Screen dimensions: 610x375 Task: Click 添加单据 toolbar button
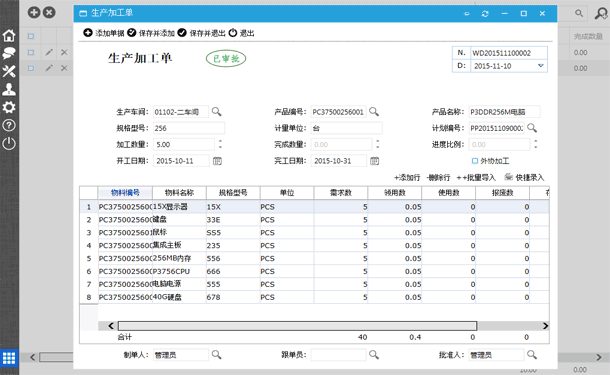tap(104, 33)
